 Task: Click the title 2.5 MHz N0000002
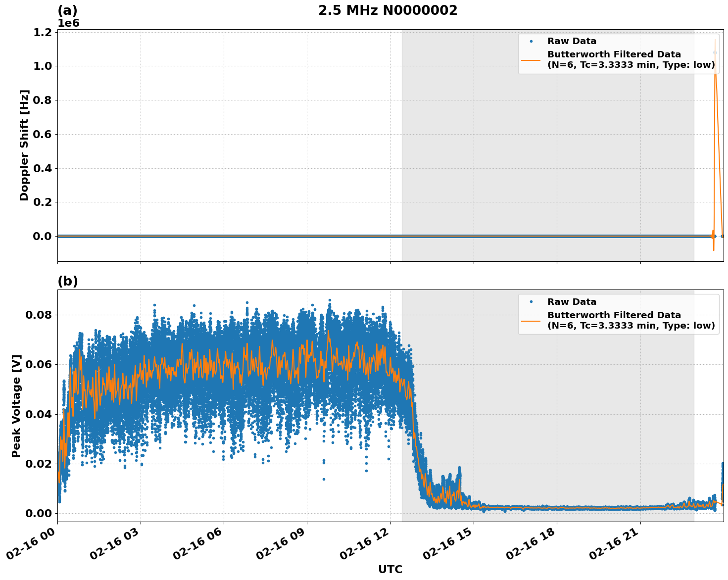[x=388, y=10]
